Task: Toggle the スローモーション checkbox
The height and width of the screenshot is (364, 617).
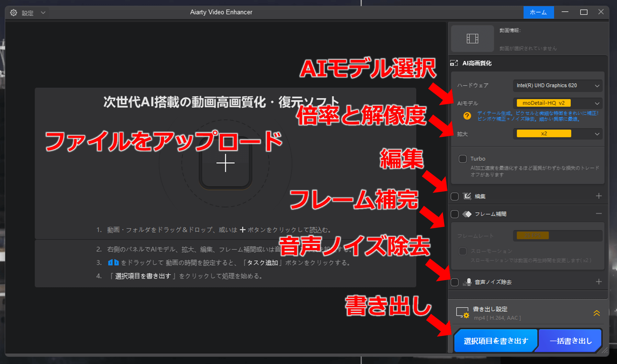Action: point(463,251)
